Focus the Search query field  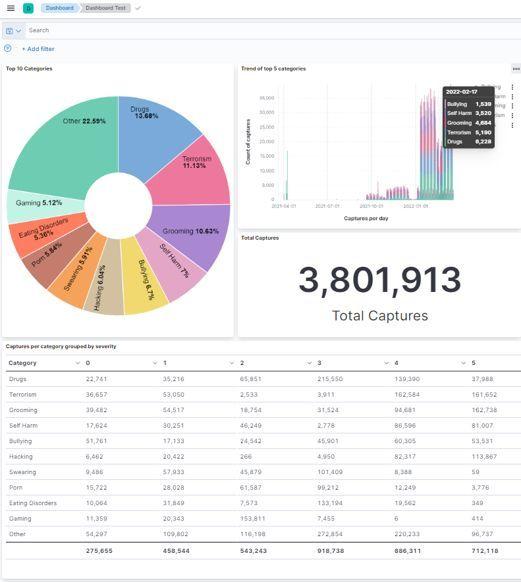[x=273, y=30]
